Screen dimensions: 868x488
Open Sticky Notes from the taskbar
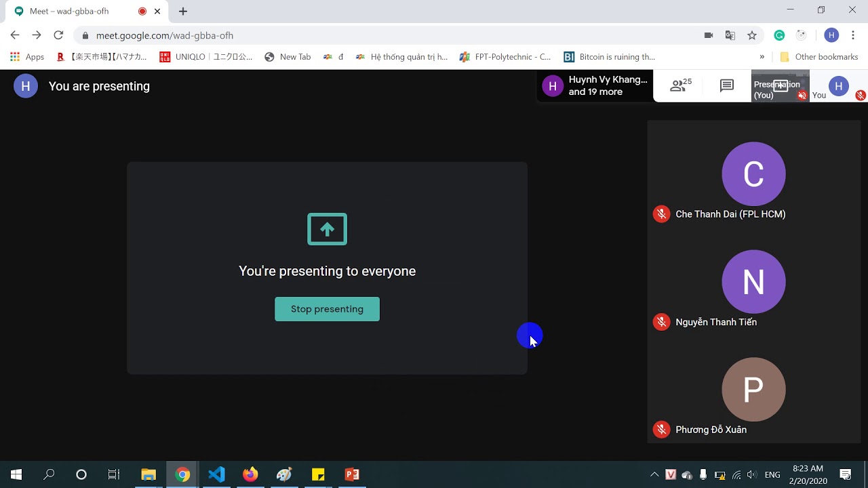[x=318, y=474]
